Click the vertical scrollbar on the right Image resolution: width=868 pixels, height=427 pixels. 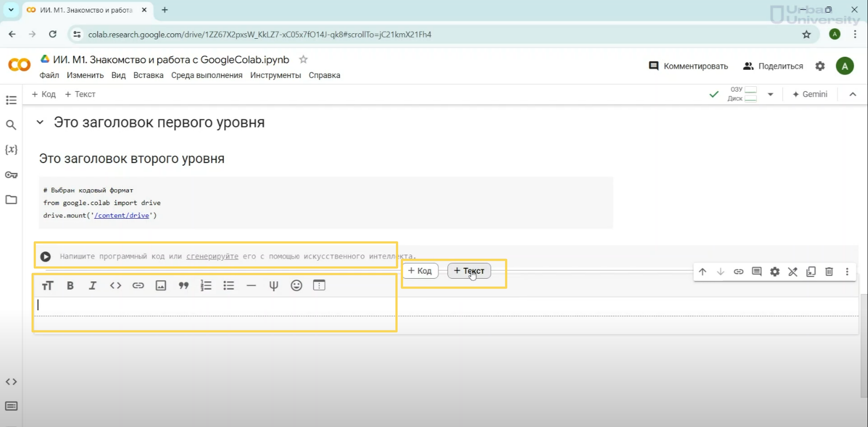(x=863, y=344)
